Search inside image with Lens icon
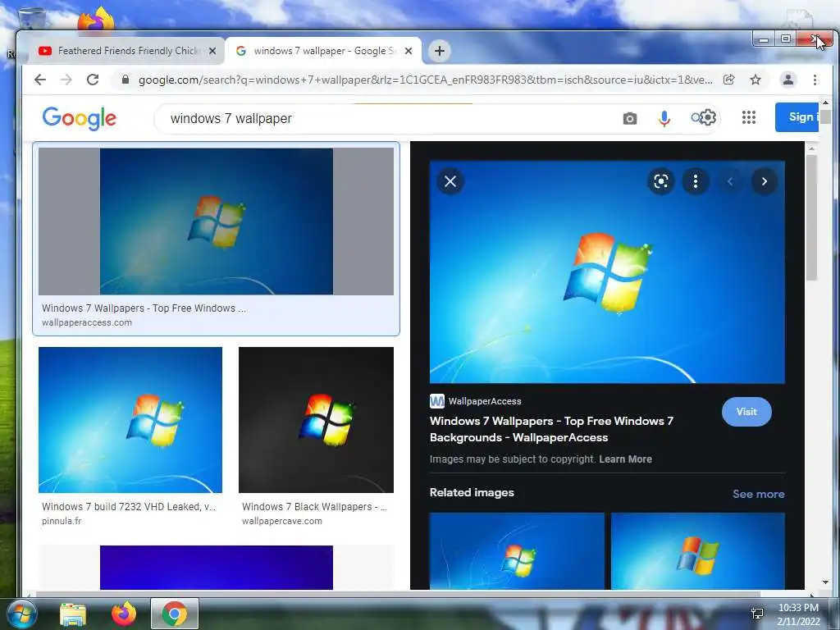Image resolution: width=840 pixels, height=630 pixels. [661, 181]
